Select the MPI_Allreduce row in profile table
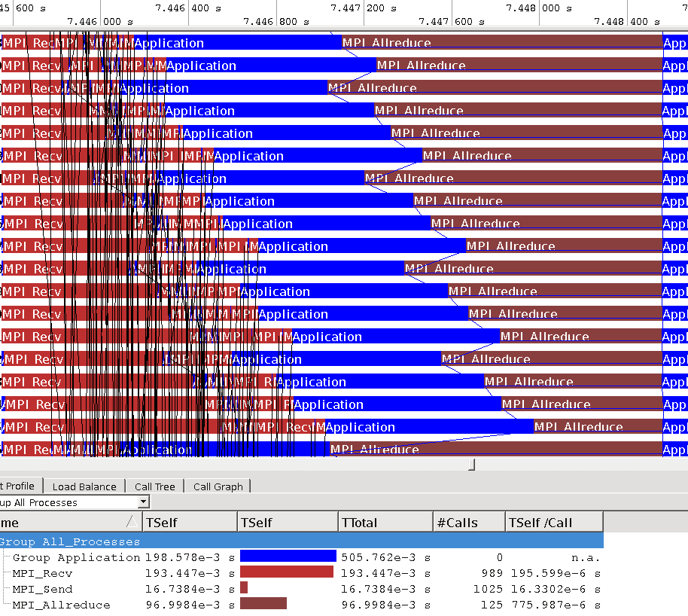 (x=301, y=605)
